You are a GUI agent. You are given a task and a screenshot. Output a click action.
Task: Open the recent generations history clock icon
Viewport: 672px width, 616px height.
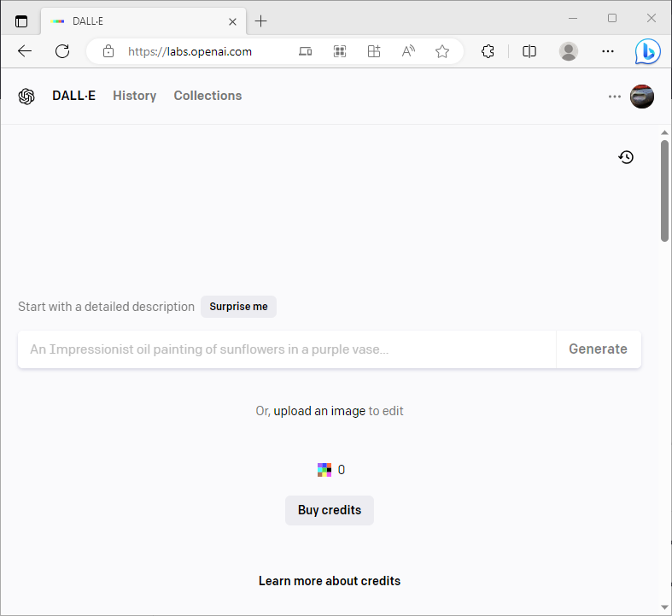pyautogui.click(x=626, y=157)
